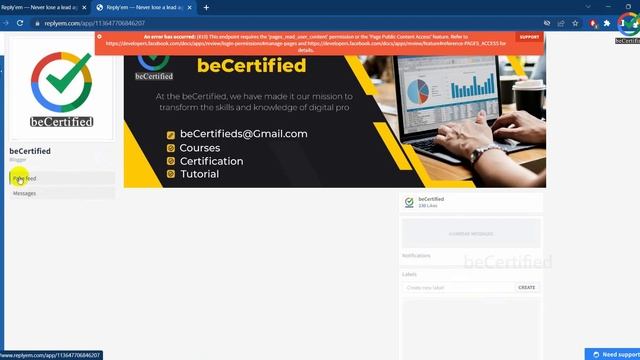Click the beCertified page logo in sidebar
This screenshot has width=640, height=360.
[62, 89]
